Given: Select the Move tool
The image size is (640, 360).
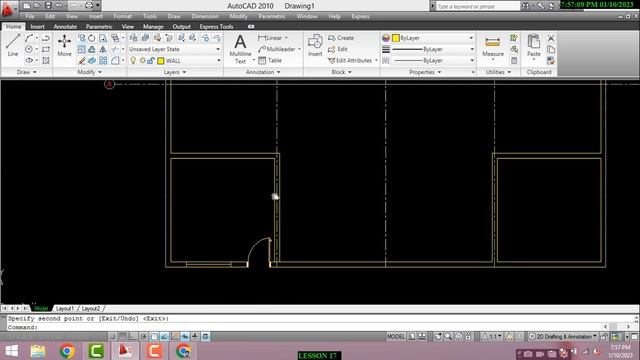Looking at the screenshot, I should (x=64, y=45).
